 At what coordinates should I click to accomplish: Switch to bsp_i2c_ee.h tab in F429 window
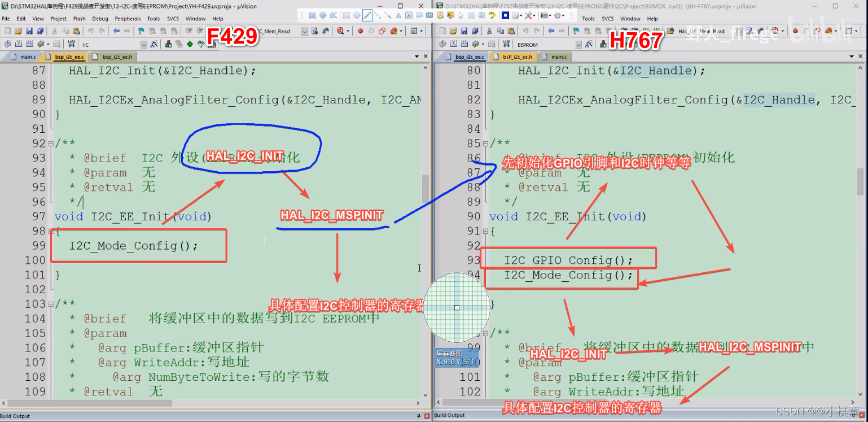click(x=113, y=56)
